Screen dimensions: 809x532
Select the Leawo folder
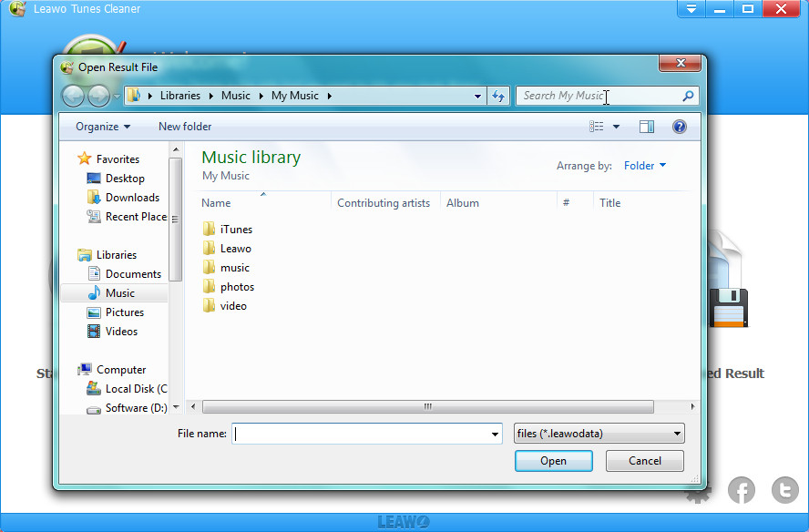[x=235, y=249]
